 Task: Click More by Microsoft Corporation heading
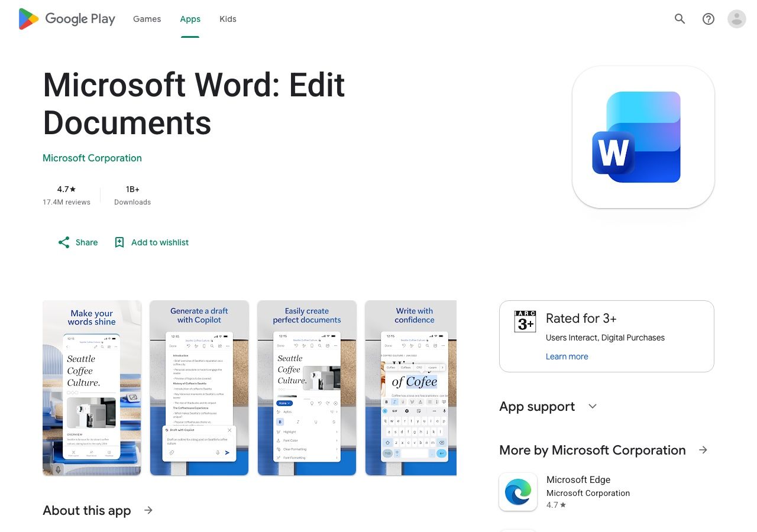click(x=593, y=450)
